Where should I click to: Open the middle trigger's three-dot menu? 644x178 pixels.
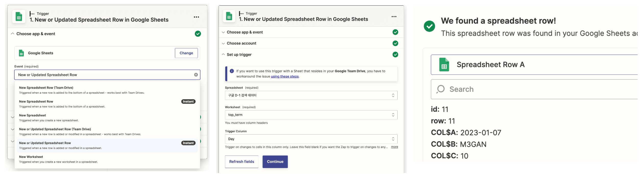tap(394, 17)
